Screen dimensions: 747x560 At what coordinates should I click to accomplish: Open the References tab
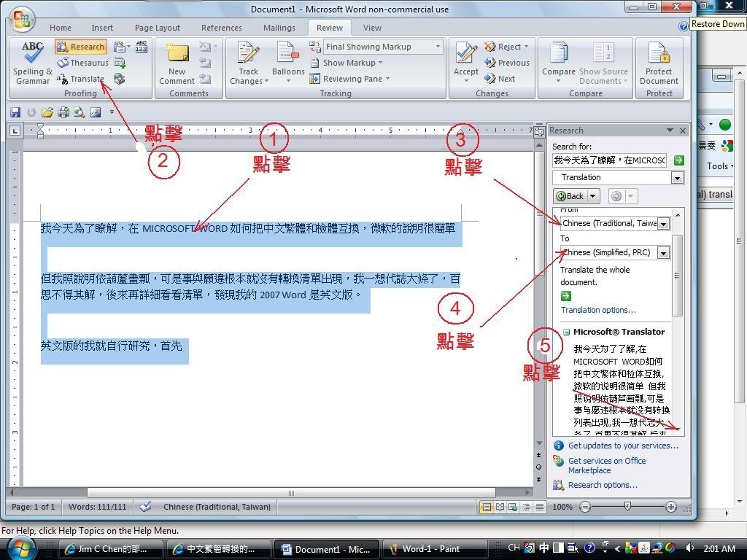coord(222,28)
